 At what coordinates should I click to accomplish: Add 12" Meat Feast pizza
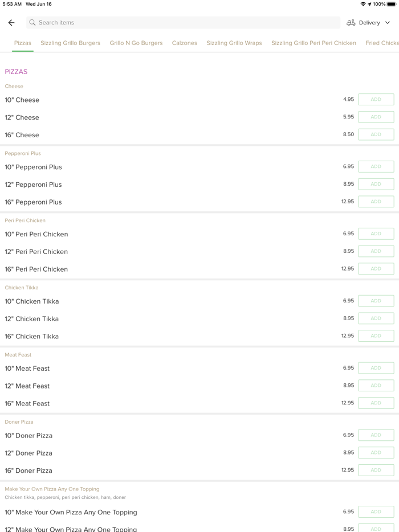(376, 386)
